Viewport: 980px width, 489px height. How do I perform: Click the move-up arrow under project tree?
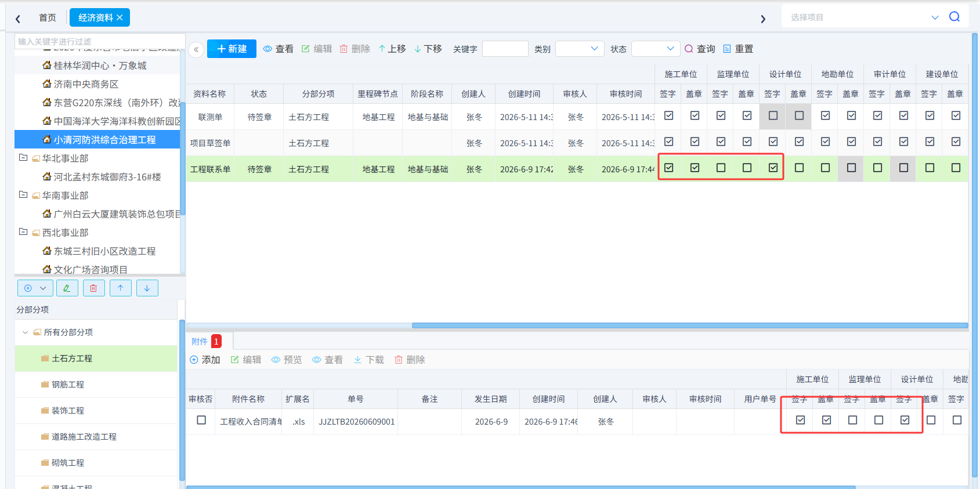(x=121, y=288)
